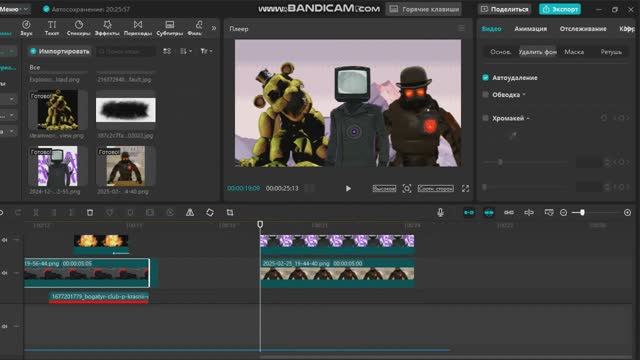Expand the Хромакей section arrow
640x360 pixels.
[528, 119]
